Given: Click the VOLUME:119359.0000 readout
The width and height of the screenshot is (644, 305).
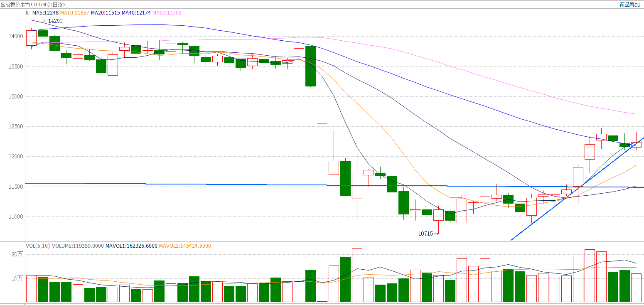Looking at the screenshot, I should tap(78, 246).
